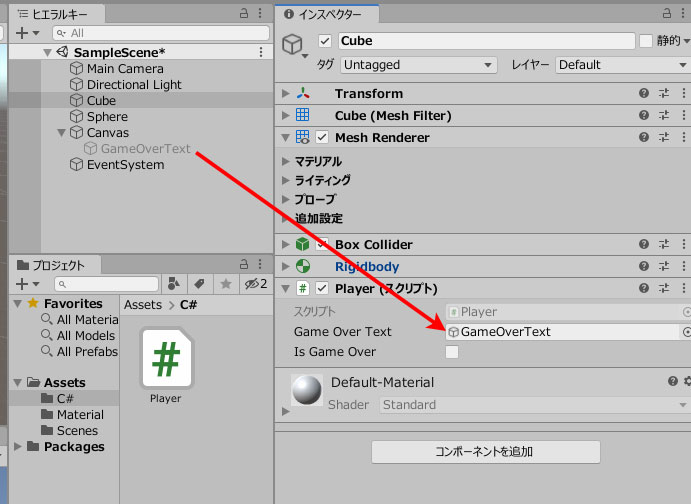Open presets for Transform component

(664, 93)
